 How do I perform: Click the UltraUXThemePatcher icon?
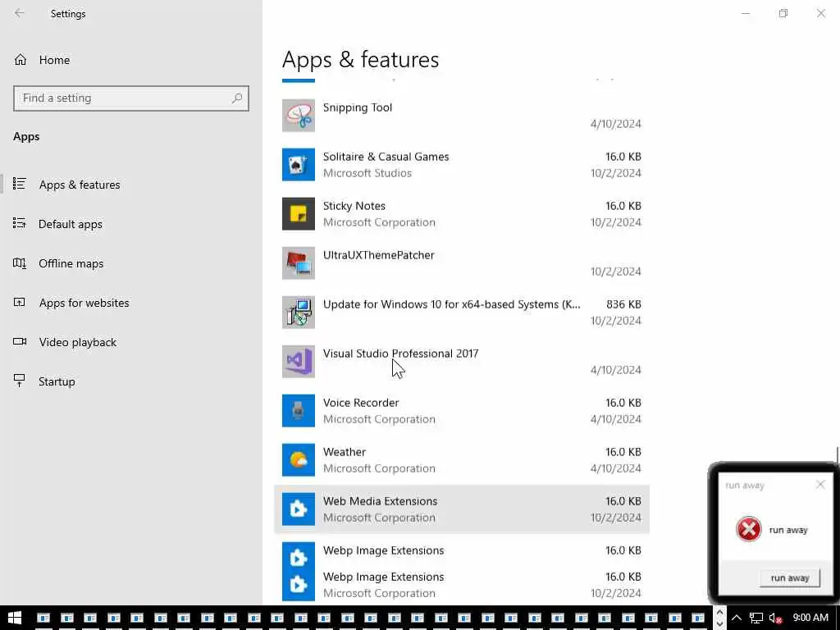299,263
